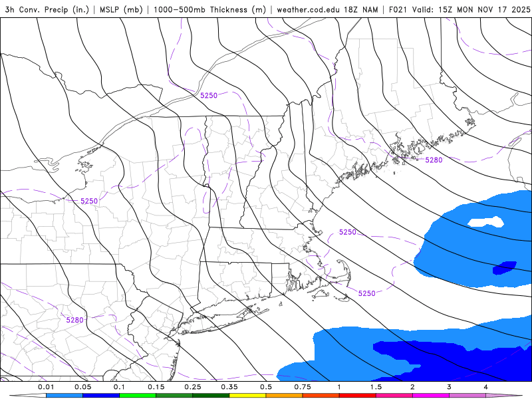Click the 0.15 legend value
The width and height of the screenshot is (532, 399).
tap(156, 387)
